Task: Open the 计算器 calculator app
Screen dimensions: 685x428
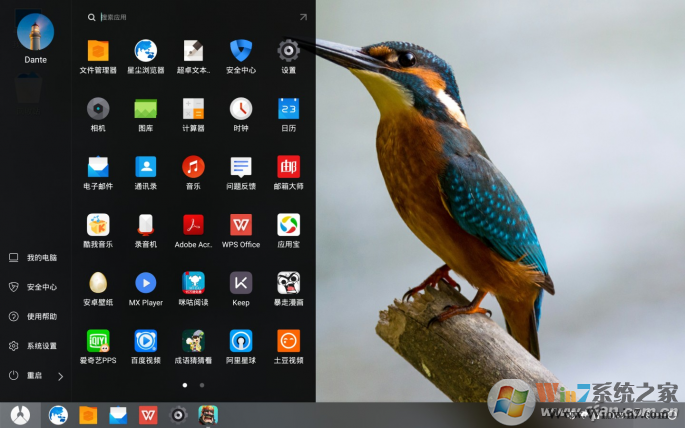Action: (x=193, y=109)
